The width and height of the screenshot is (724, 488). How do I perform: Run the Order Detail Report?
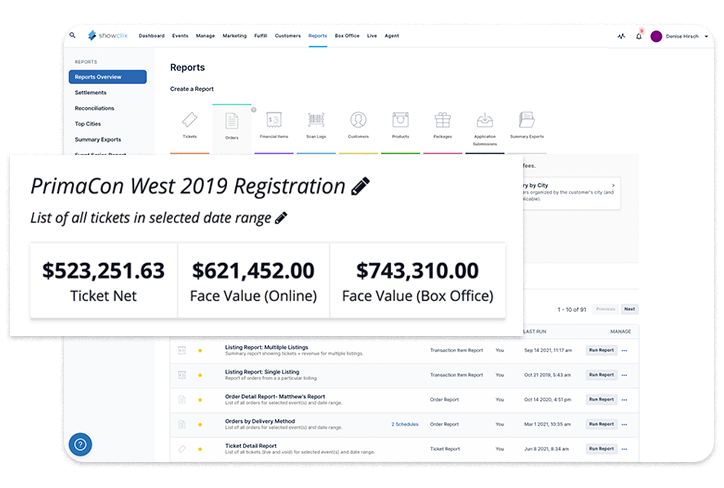601,400
